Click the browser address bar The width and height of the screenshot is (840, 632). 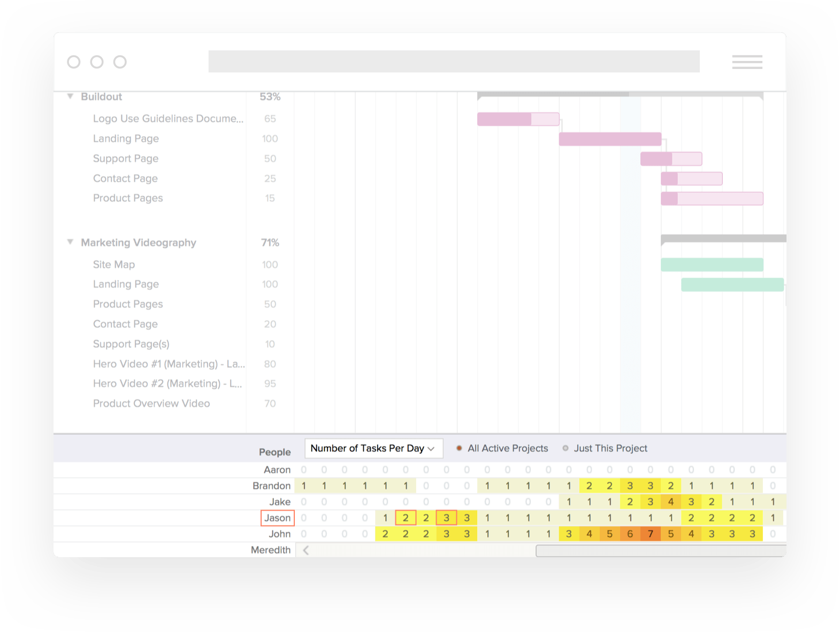[454, 61]
